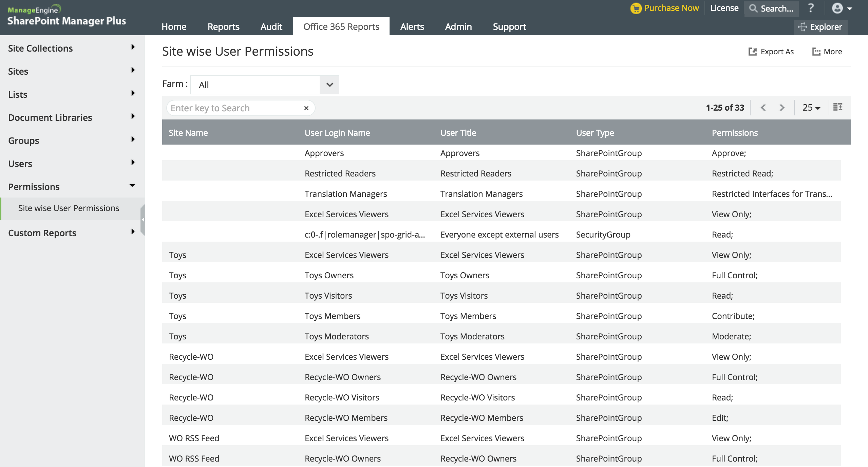Open the More options icon

(x=816, y=52)
